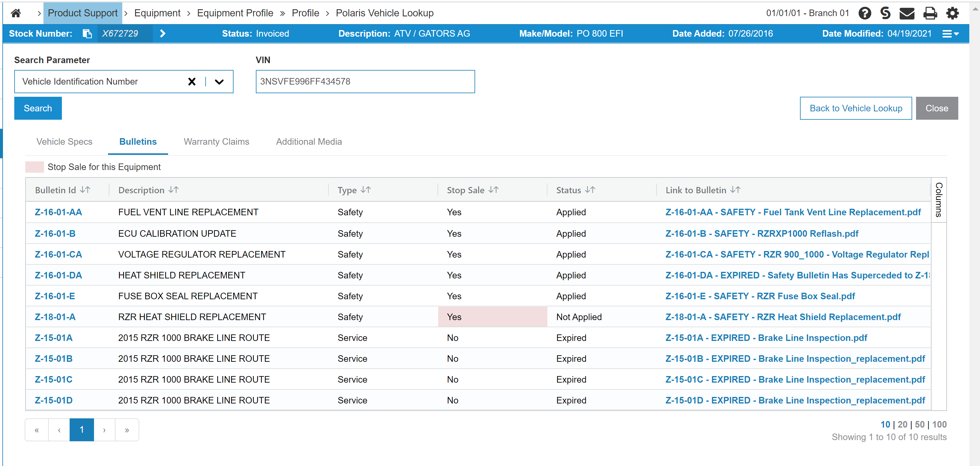The width and height of the screenshot is (980, 466).
Task: Open the settings gear icon
Action: tap(952, 13)
